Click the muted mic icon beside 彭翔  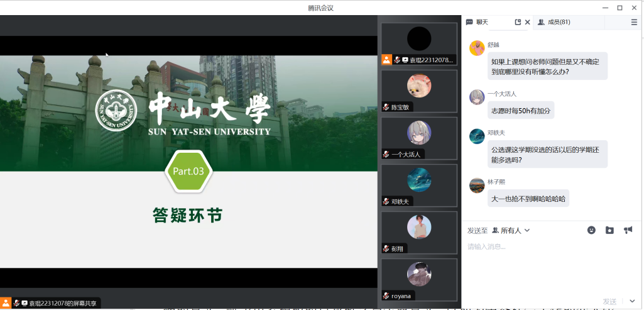click(x=386, y=248)
